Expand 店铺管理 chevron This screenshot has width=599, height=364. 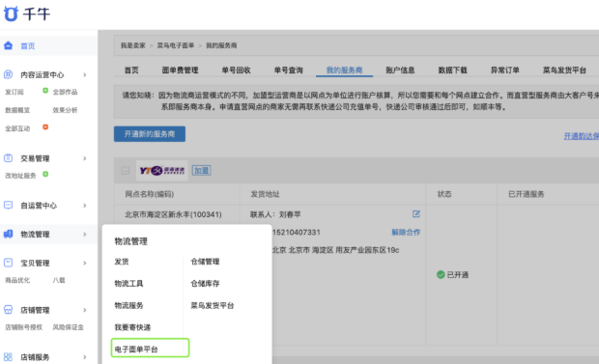(x=85, y=310)
